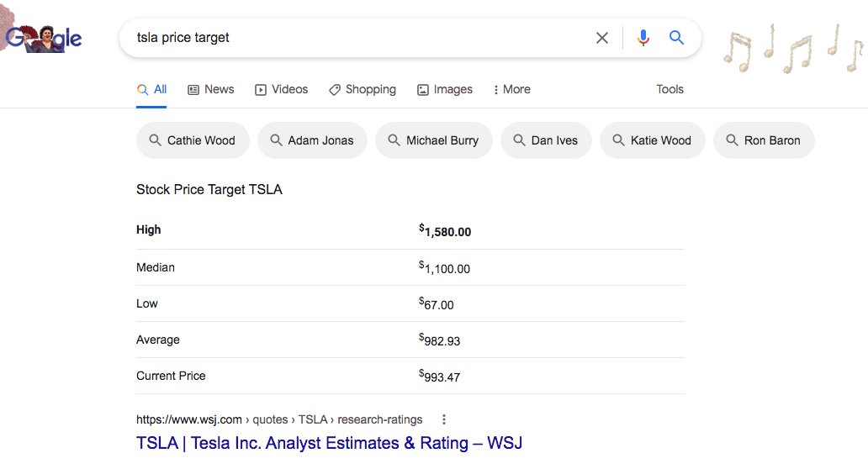The width and height of the screenshot is (868, 469).
Task: Switch to the Videos tab
Action: [x=281, y=90]
